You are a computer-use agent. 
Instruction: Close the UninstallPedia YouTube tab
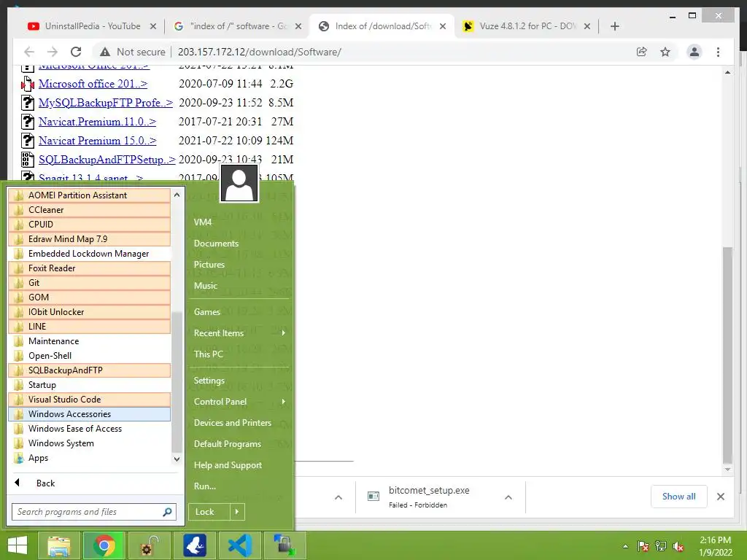(153, 26)
